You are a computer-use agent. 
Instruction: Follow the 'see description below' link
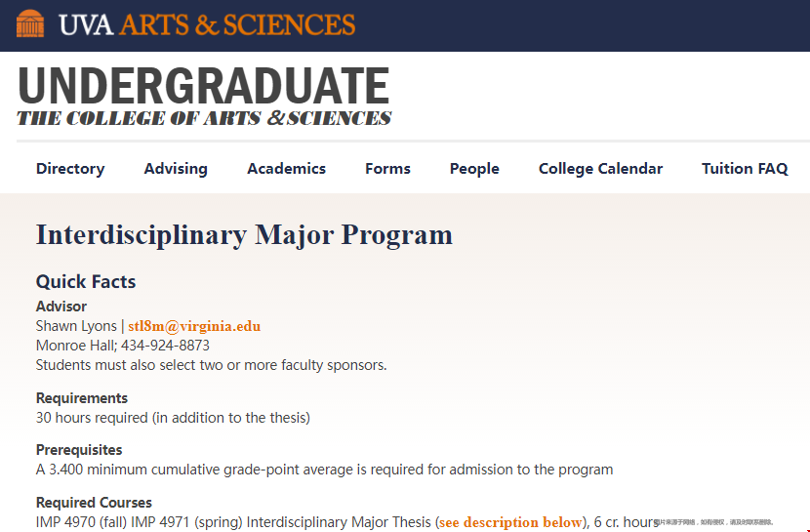click(x=509, y=522)
